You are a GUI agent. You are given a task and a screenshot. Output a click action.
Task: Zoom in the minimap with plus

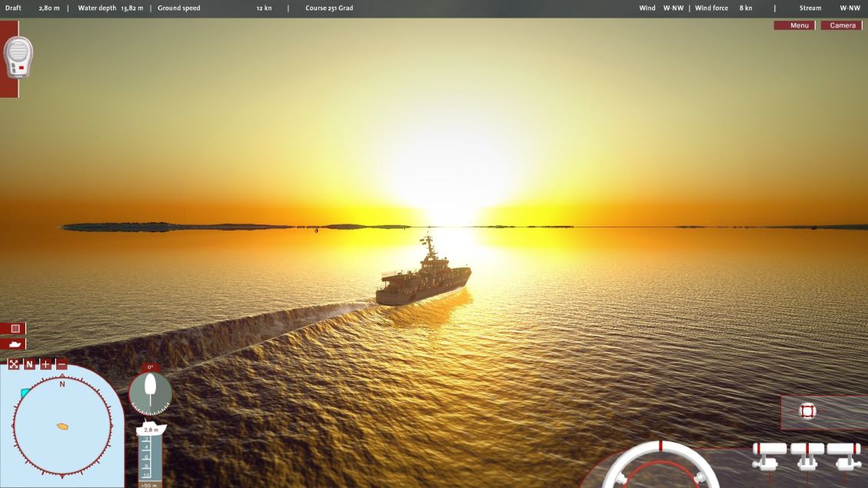tap(45, 364)
